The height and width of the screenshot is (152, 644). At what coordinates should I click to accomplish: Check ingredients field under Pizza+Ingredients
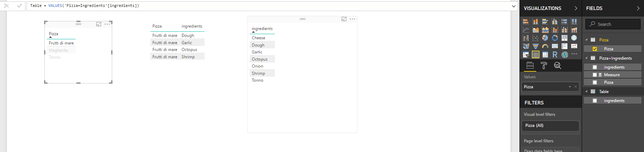(595, 67)
